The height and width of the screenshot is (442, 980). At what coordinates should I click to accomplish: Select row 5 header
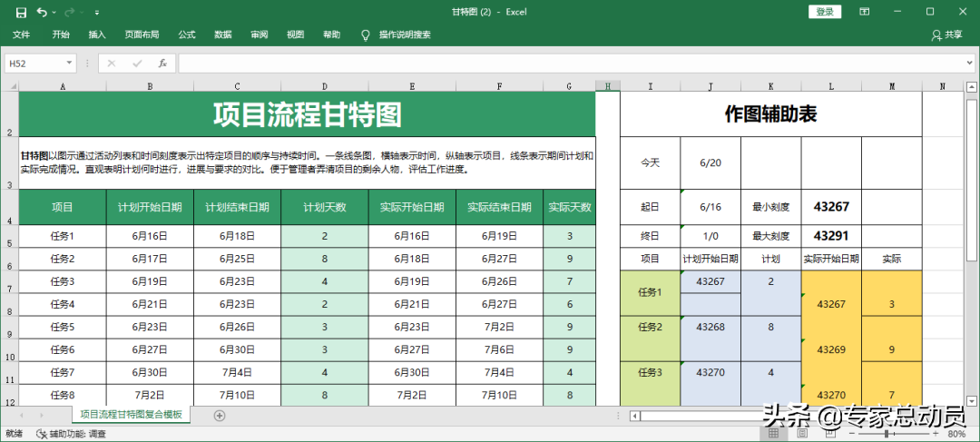coord(9,237)
